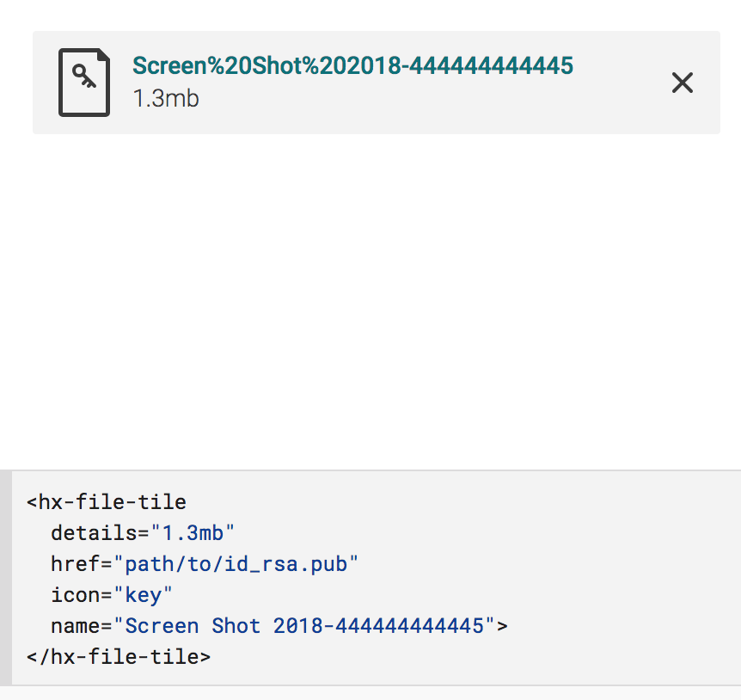Click the opening hx-file-tile tag

(x=107, y=501)
